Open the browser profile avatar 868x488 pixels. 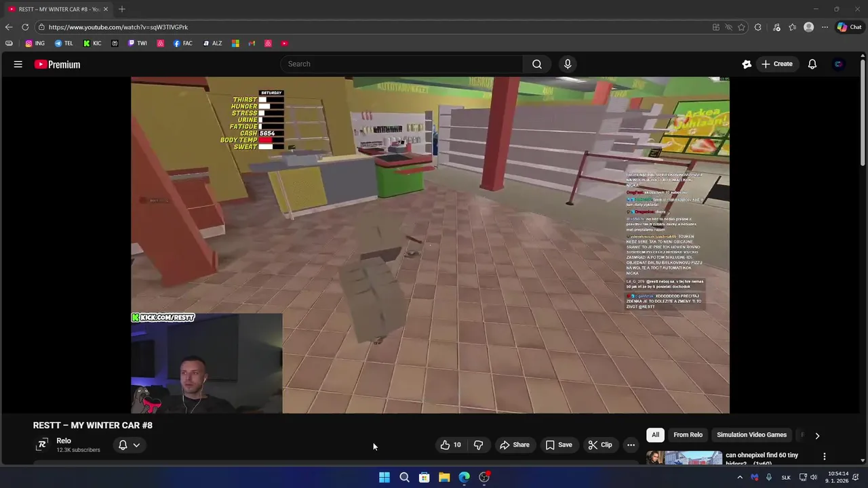(x=808, y=27)
